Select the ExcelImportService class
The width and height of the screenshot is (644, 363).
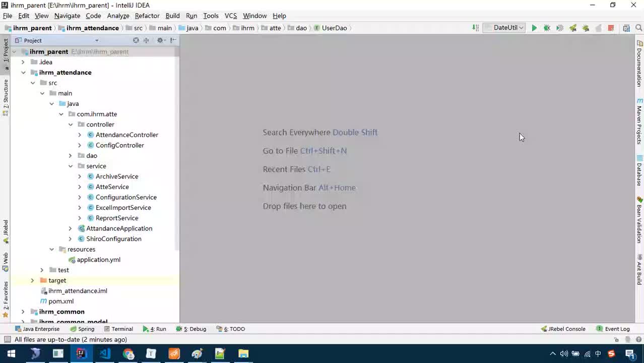(x=123, y=208)
